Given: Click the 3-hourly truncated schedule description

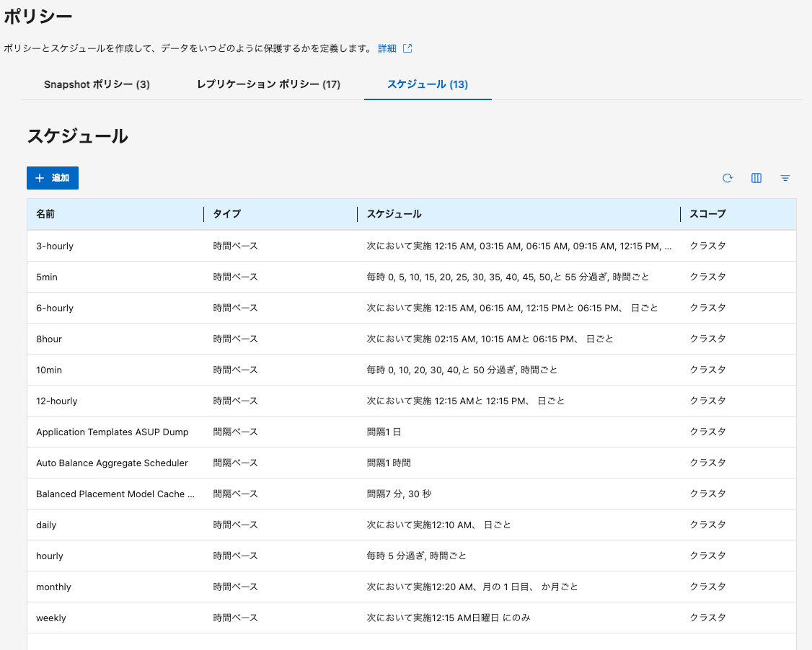Looking at the screenshot, I should coord(519,246).
